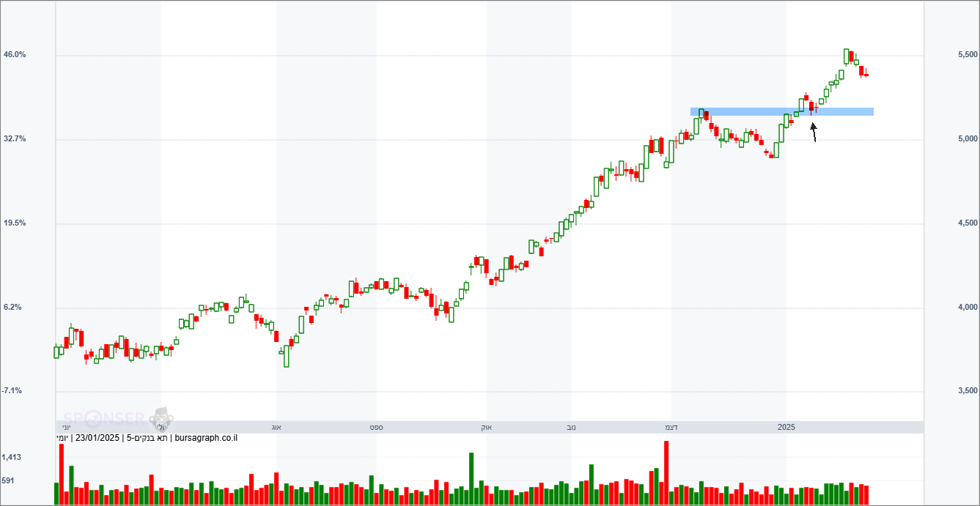Click the יומי interval label in caption

click(x=62, y=438)
